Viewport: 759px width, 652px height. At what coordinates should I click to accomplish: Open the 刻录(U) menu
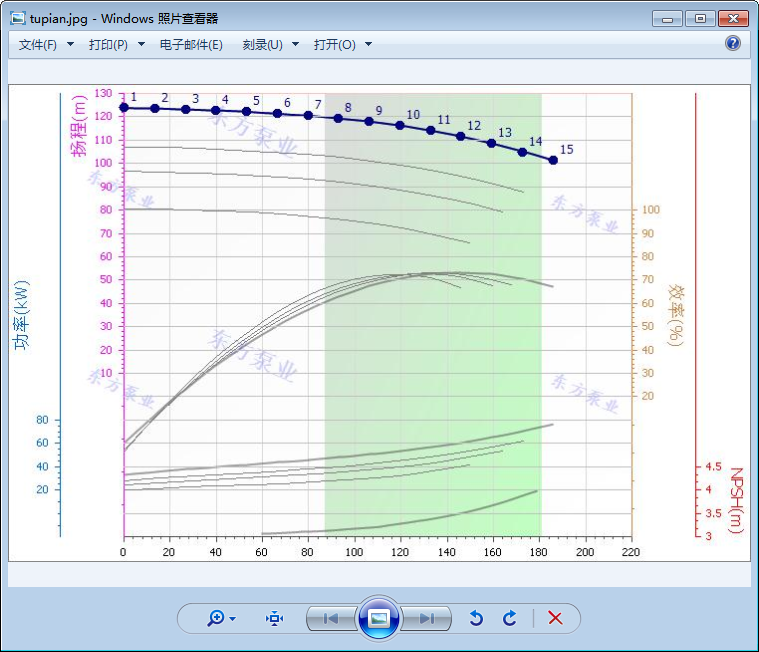pyautogui.click(x=262, y=45)
